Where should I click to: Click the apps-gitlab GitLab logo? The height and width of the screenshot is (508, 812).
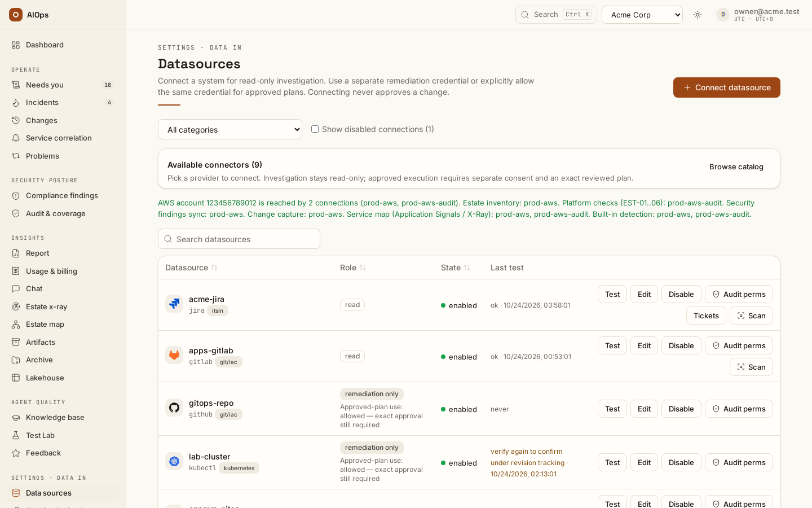[x=174, y=355]
